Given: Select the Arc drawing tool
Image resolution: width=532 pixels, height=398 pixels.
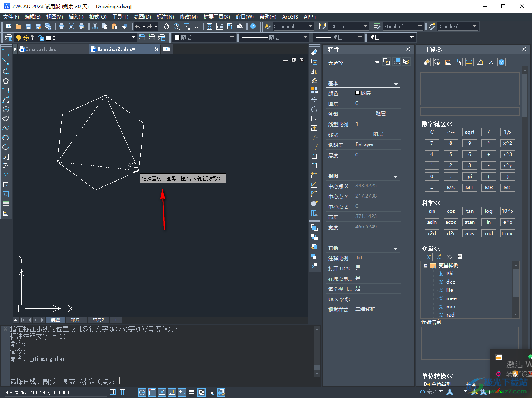Looking at the screenshot, I should [x=6, y=100].
